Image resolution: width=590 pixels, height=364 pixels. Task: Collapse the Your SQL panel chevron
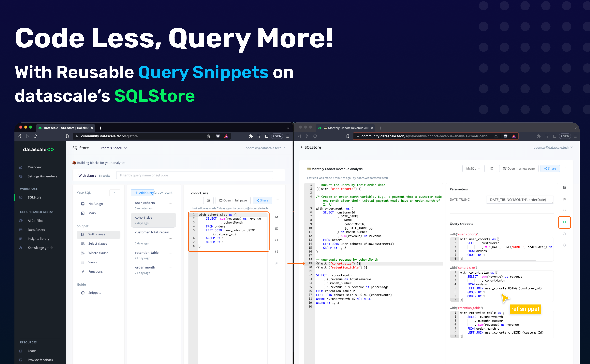pos(115,193)
